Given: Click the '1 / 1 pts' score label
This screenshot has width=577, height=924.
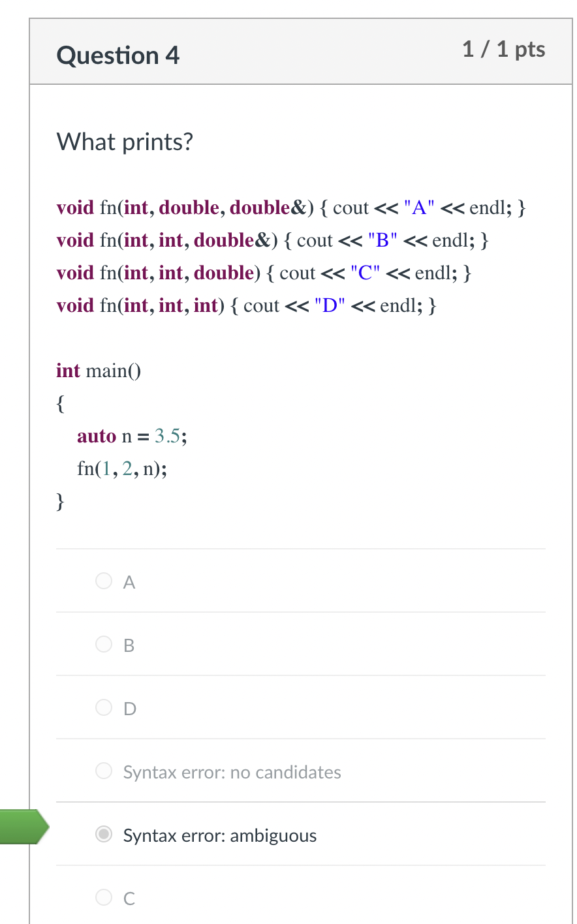Looking at the screenshot, I should [504, 50].
